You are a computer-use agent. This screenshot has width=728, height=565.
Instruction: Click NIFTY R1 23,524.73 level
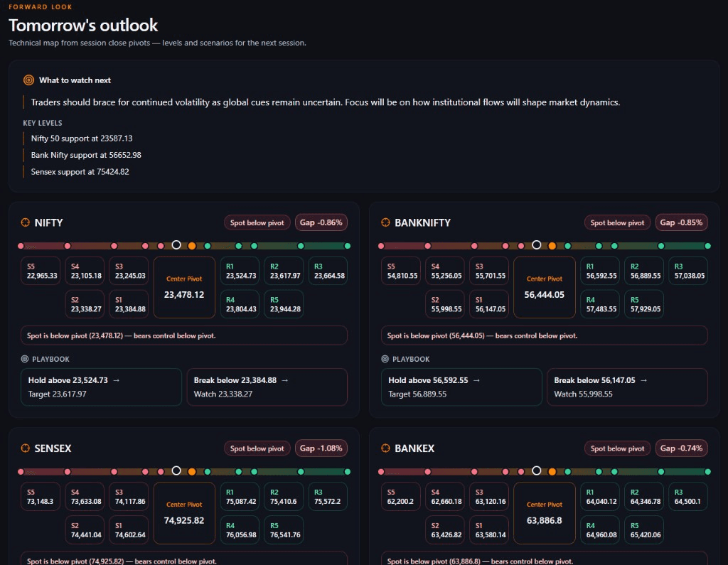coord(240,271)
